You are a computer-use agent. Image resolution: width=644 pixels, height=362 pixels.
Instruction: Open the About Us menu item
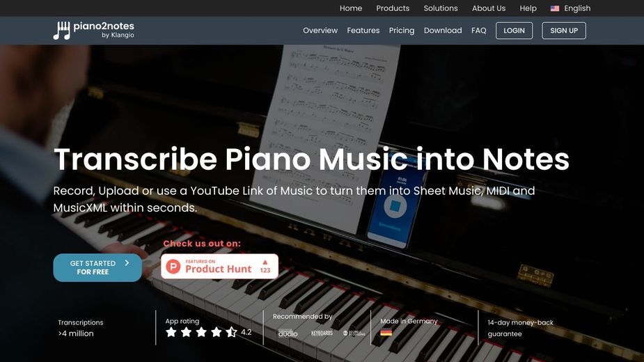tap(488, 8)
